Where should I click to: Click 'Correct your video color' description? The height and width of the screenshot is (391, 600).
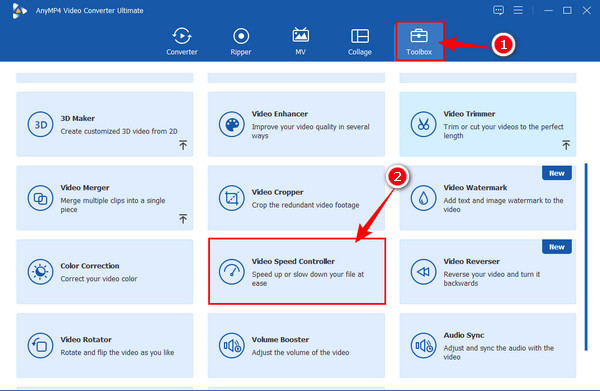99,279
